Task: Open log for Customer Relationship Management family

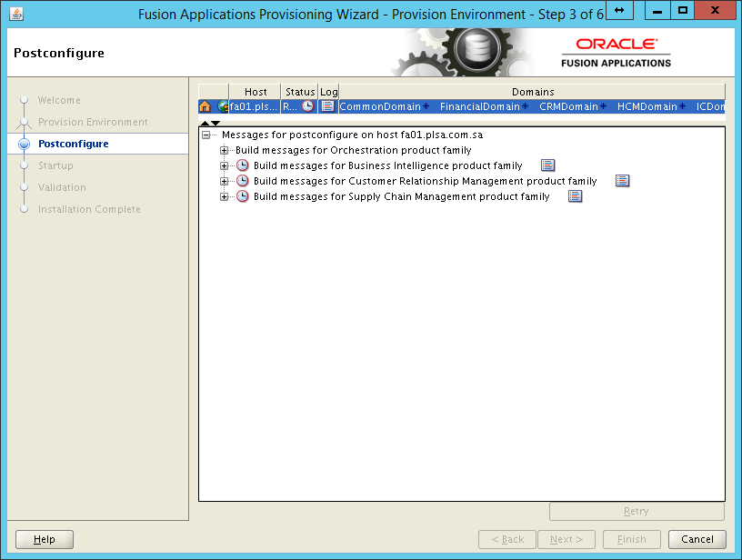Action: tap(623, 181)
